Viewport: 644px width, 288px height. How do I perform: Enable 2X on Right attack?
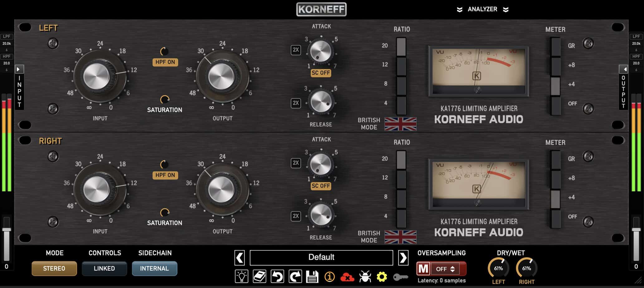(x=296, y=163)
